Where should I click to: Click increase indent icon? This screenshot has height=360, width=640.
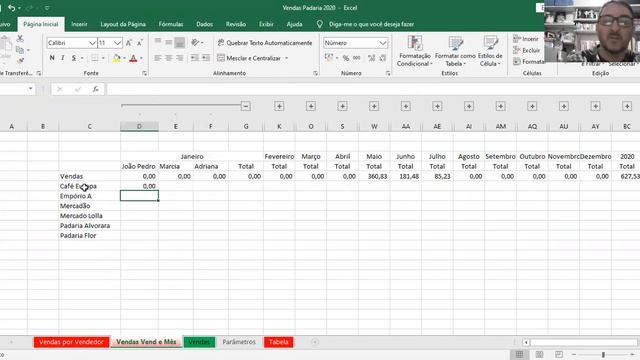click(206, 58)
